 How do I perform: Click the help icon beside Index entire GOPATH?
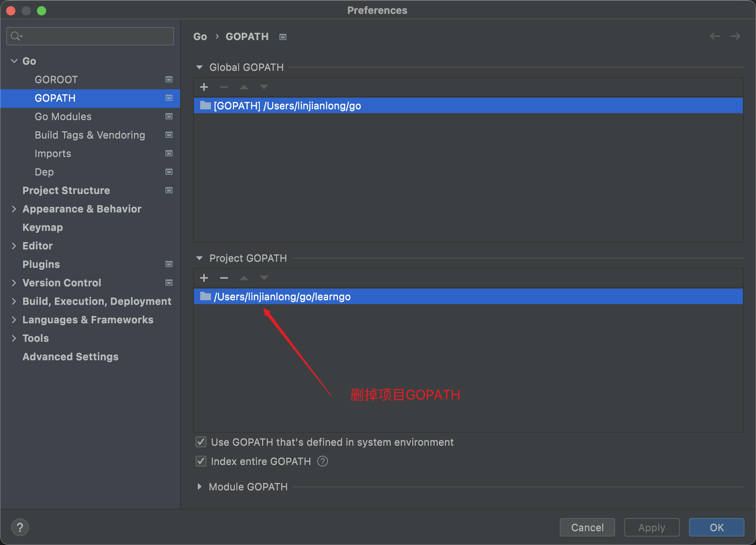[322, 461]
